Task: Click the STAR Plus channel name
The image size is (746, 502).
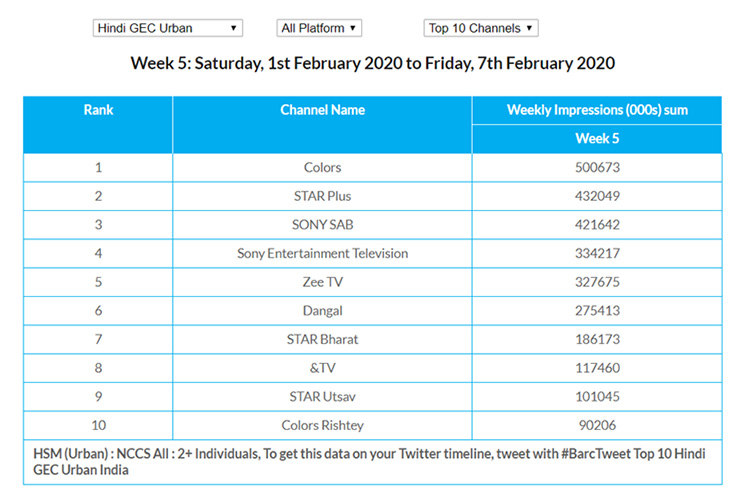Action: 322,196
